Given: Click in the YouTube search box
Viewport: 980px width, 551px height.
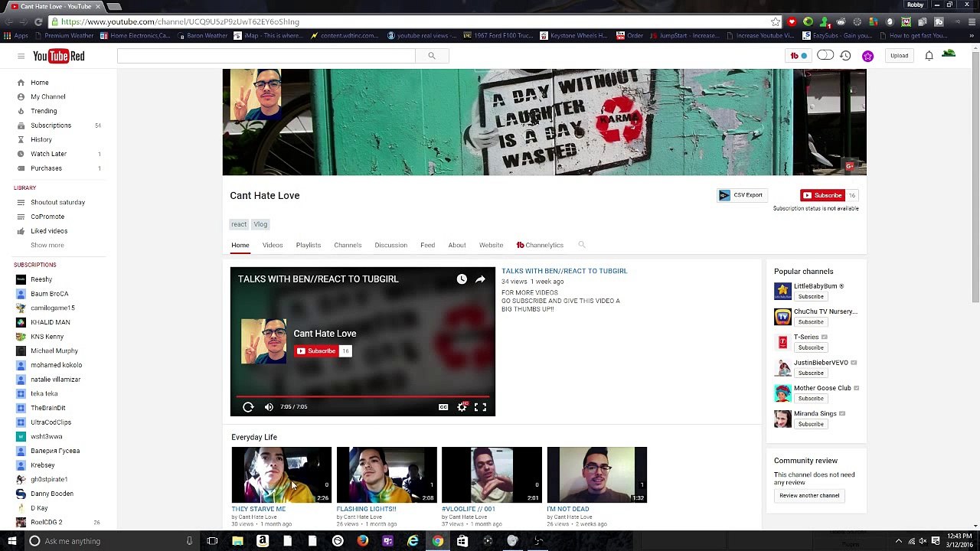Looking at the screenshot, I should click(x=266, y=56).
